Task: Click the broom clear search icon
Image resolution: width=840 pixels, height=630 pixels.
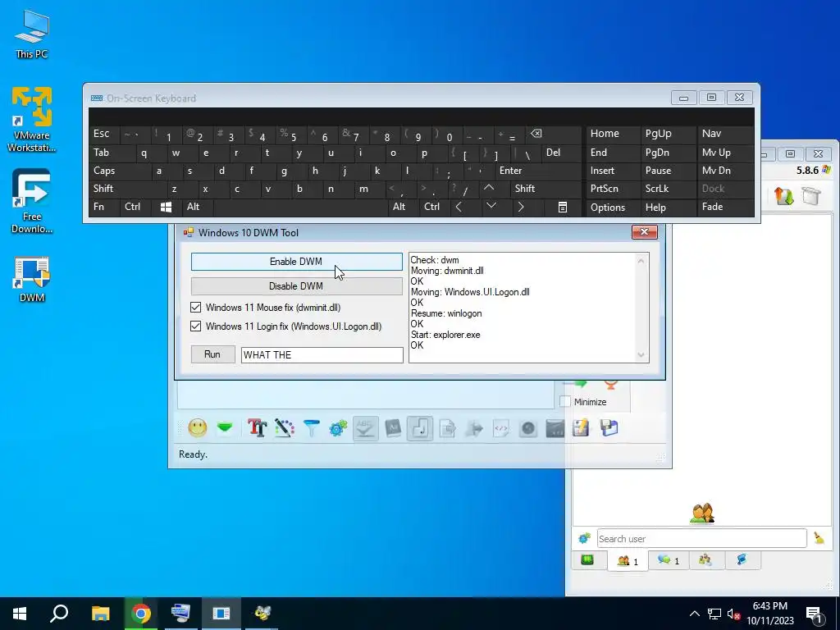Action: (x=819, y=538)
